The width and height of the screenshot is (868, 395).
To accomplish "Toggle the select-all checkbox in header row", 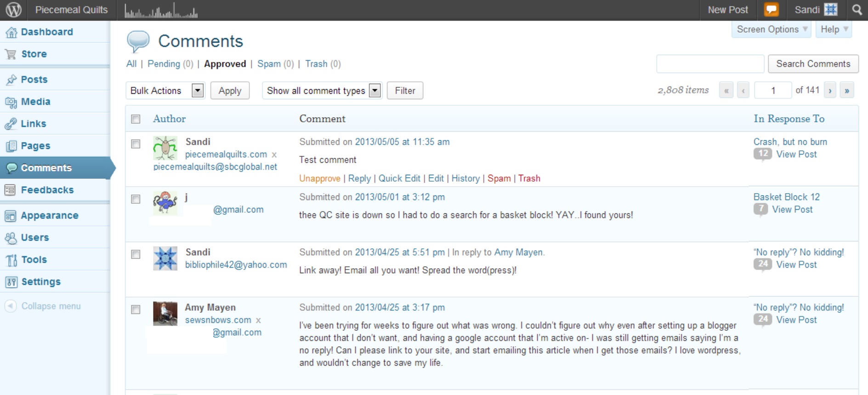I will pos(136,119).
